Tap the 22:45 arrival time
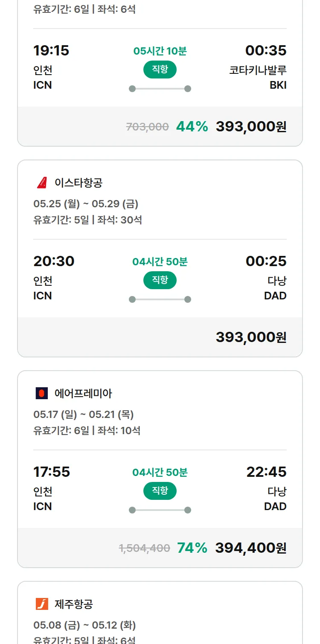The height and width of the screenshot is (644, 320). [266, 472]
